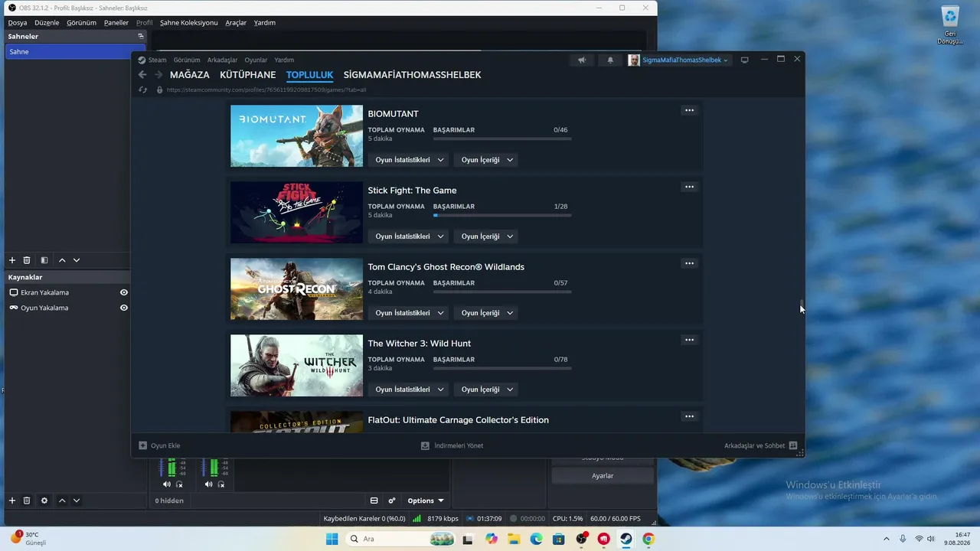980x551 pixels.
Task: Expand Oyun İstatistikleri for BIOMUTANT
Action: tap(410, 160)
